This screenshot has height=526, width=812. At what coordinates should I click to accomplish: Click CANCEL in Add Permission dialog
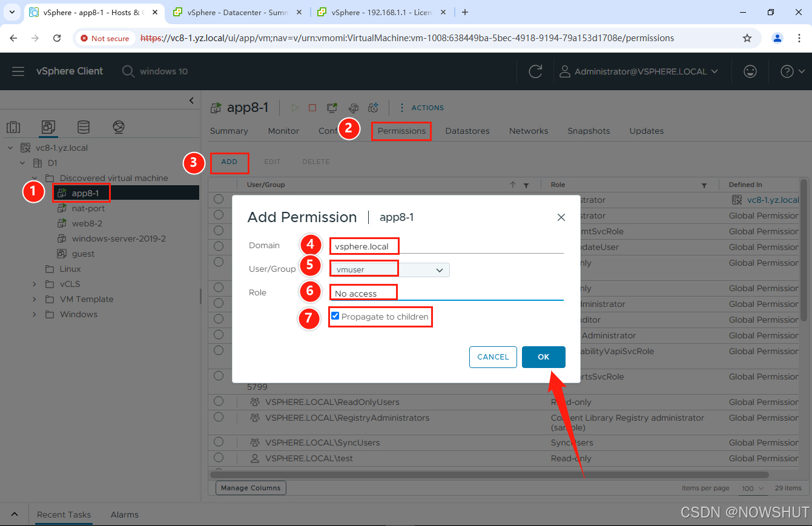(x=493, y=357)
